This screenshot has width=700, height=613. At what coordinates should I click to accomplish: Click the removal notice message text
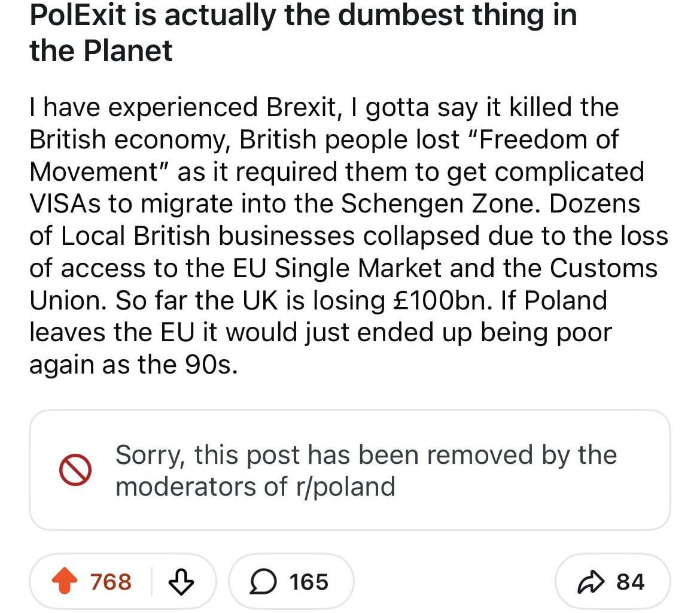point(367,471)
